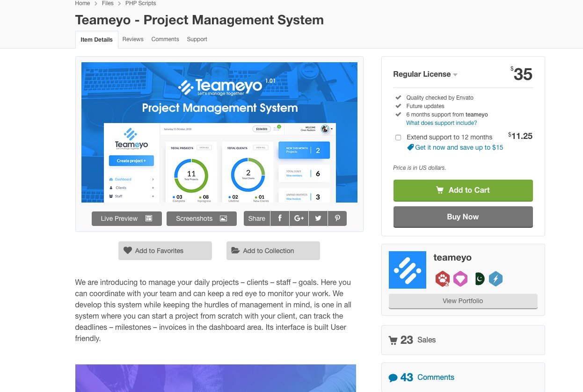Click the heart icon in Add to Favorites

[128, 251]
